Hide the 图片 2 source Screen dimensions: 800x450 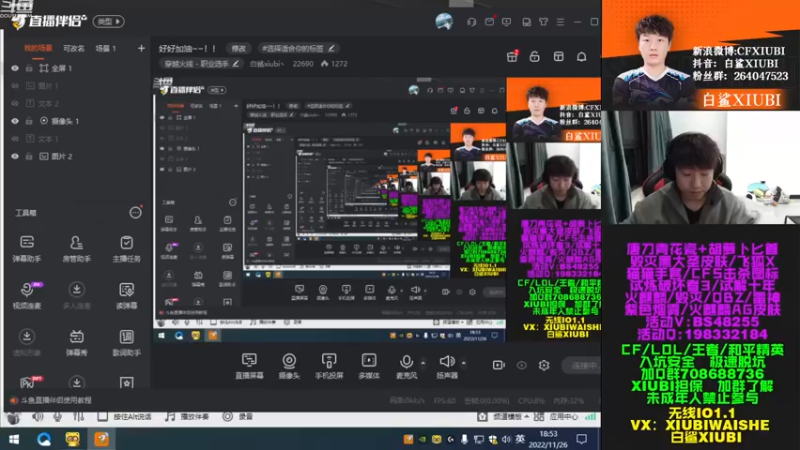(x=15, y=156)
